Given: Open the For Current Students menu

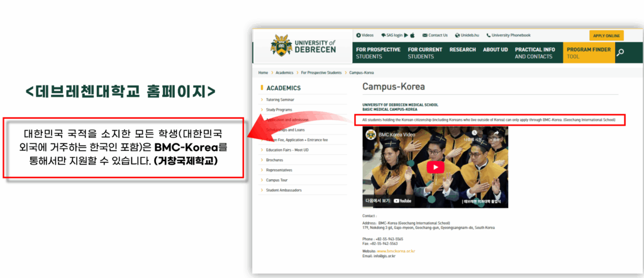Looking at the screenshot, I should (425, 53).
